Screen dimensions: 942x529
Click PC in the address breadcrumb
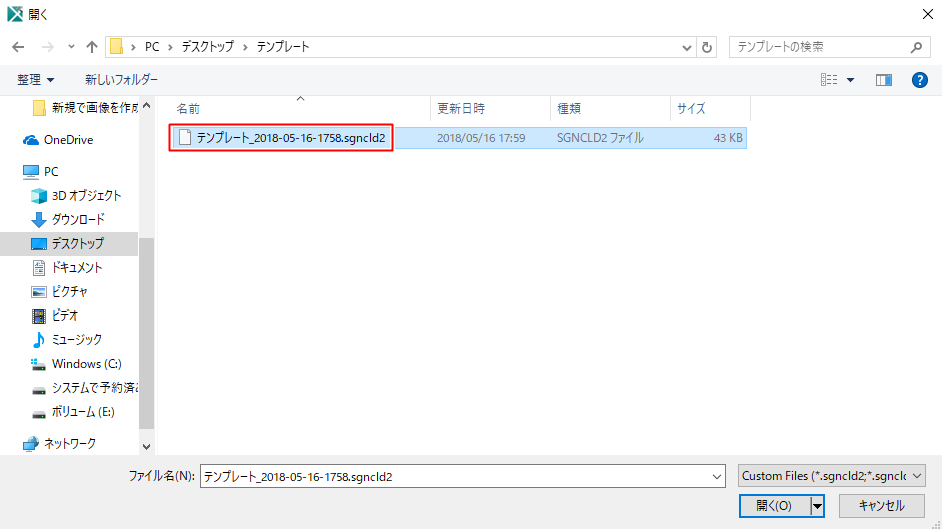coord(152,47)
